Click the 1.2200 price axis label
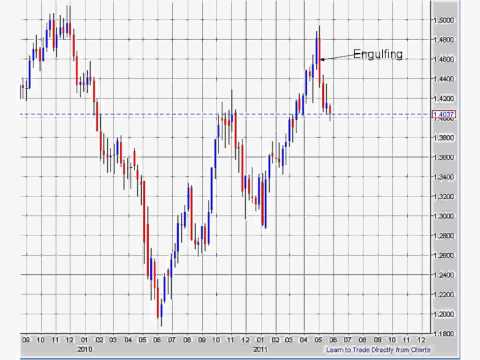The image size is (480, 360). (x=444, y=295)
